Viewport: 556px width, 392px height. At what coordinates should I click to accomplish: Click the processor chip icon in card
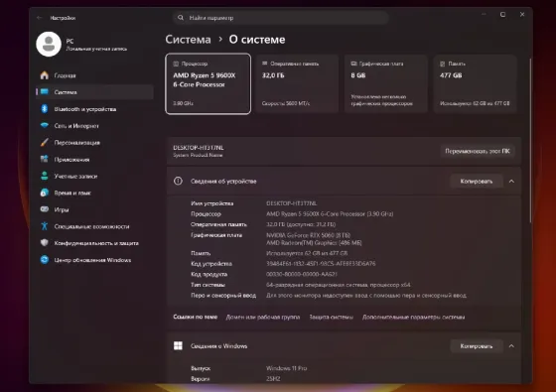176,64
